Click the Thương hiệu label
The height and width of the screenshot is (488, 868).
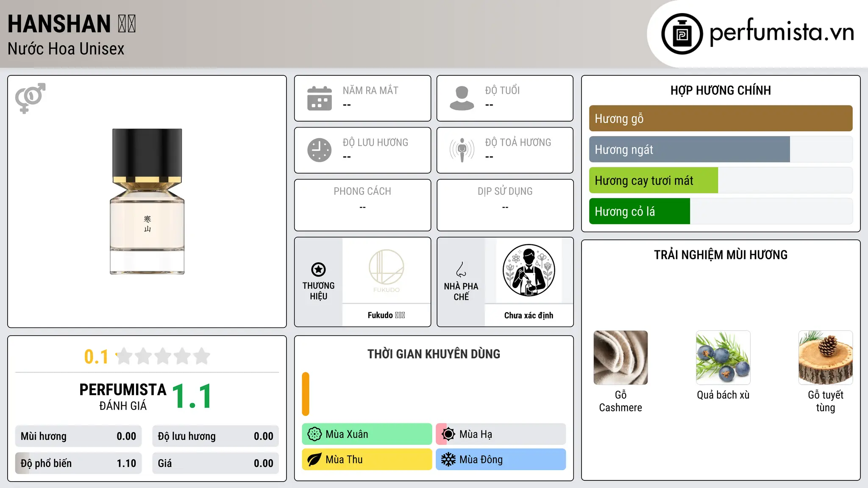pos(318,291)
